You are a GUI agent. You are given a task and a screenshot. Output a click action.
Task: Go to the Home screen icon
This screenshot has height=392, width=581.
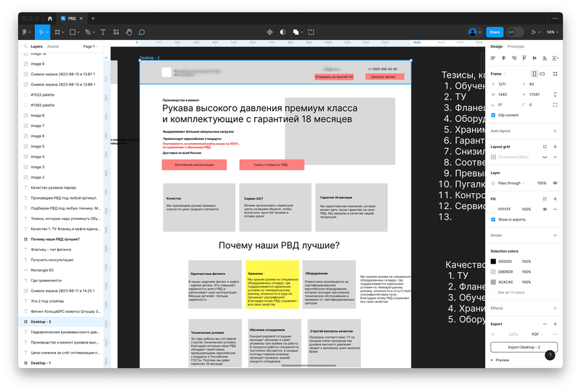coord(50,18)
